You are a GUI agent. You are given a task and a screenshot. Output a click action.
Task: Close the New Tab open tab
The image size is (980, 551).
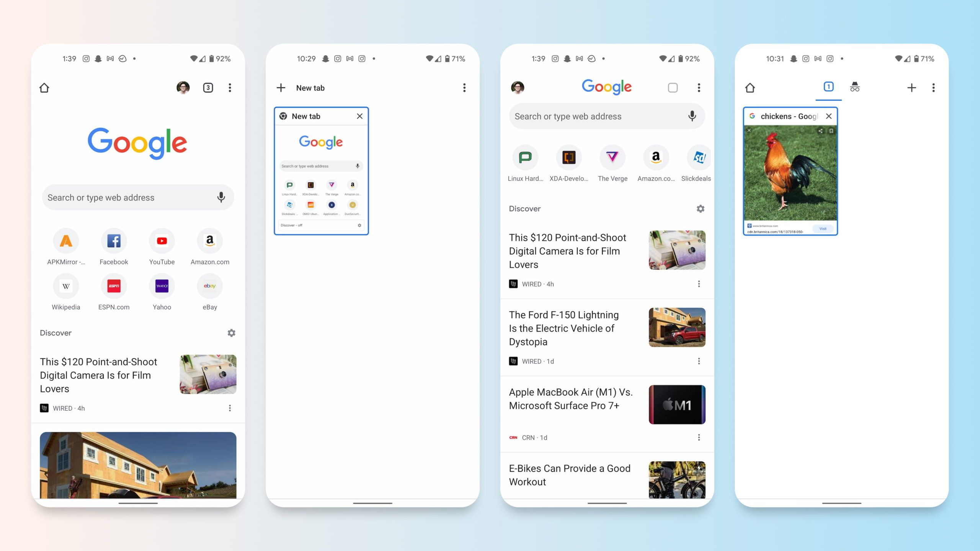click(359, 116)
